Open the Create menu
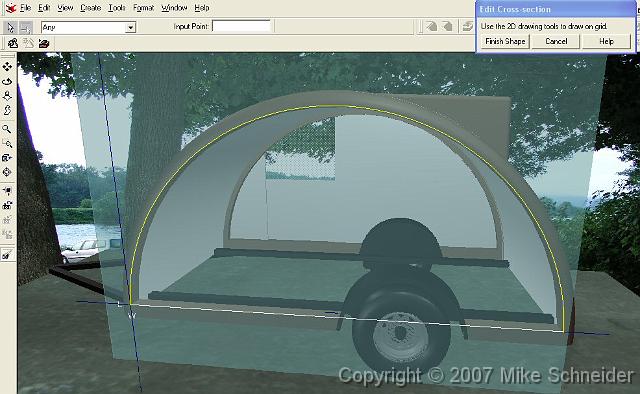Image resolution: width=640 pixels, height=394 pixels. pos(90,8)
